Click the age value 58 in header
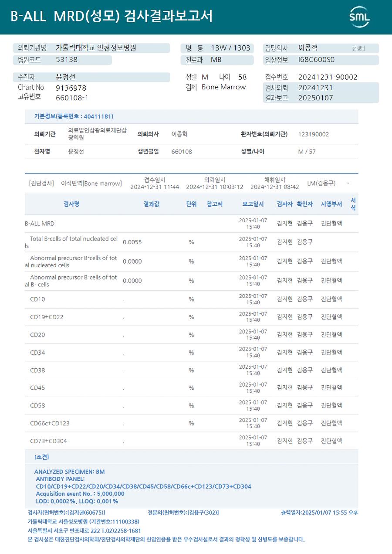 coord(243,77)
